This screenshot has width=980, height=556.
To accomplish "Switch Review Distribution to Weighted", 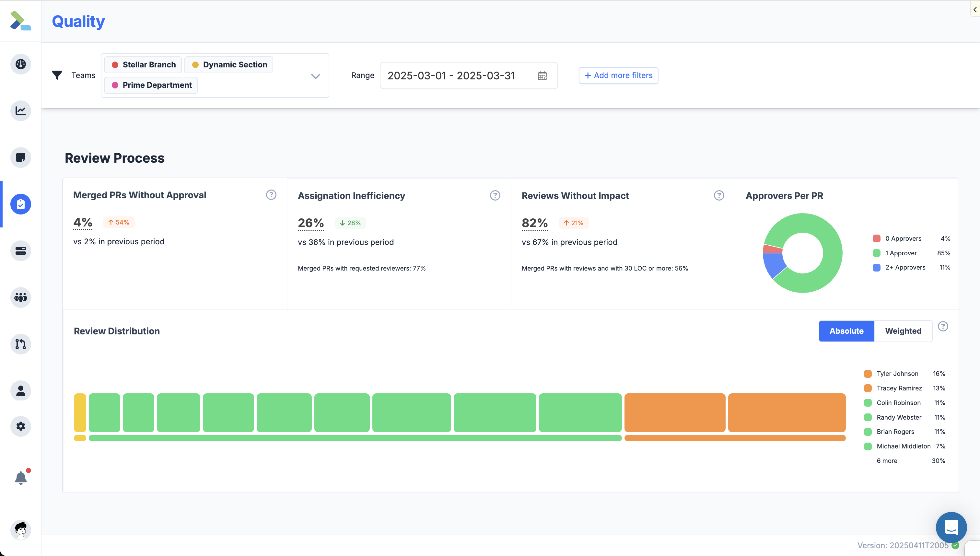I will [903, 331].
